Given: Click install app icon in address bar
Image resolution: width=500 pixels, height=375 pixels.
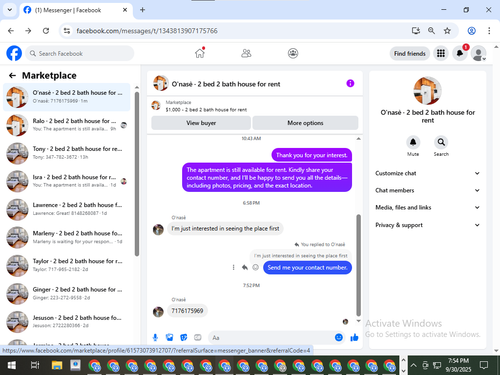Looking at the screenshot, I should [x=416, y=31].
